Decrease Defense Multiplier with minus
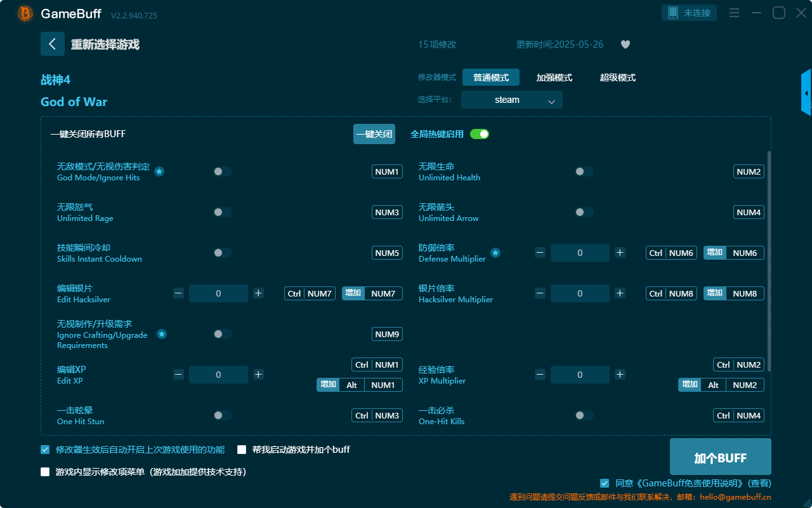The width and height of the screenshot is (812, 508). pos(540,253)
